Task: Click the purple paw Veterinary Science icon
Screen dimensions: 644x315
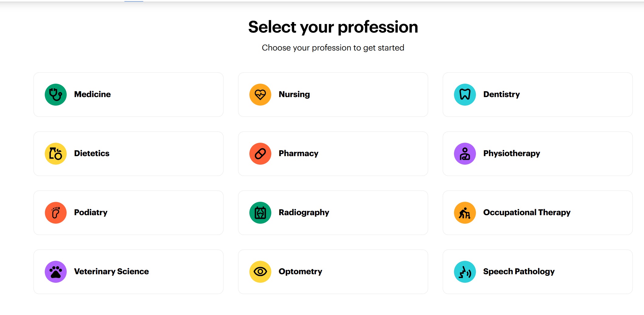Action: [x=56, y=272]
